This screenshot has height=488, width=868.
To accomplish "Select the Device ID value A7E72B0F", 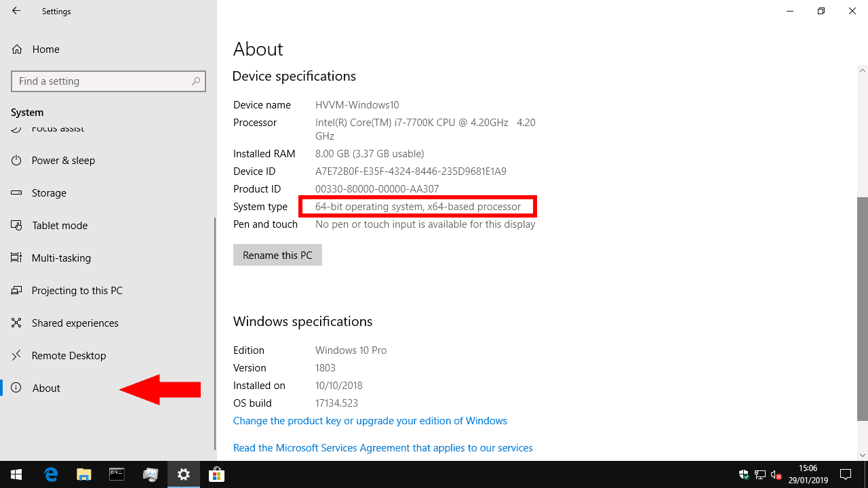I will (x=410, y=171).
